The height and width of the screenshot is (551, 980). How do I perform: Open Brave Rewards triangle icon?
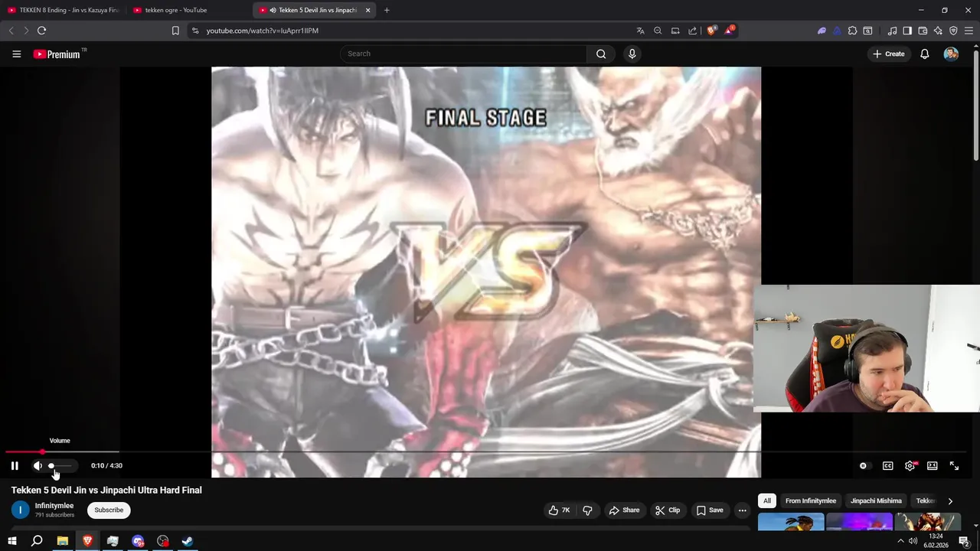point(729,31)
